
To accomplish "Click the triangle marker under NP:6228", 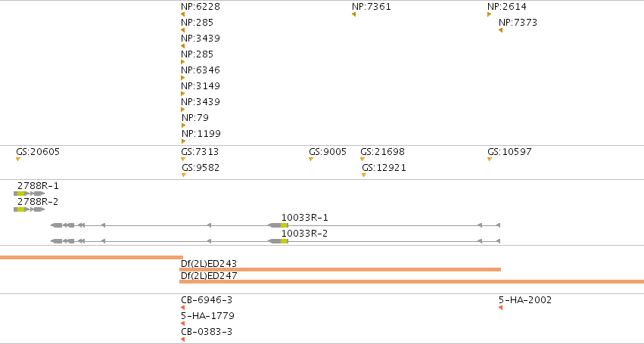I will pos(183,14).
